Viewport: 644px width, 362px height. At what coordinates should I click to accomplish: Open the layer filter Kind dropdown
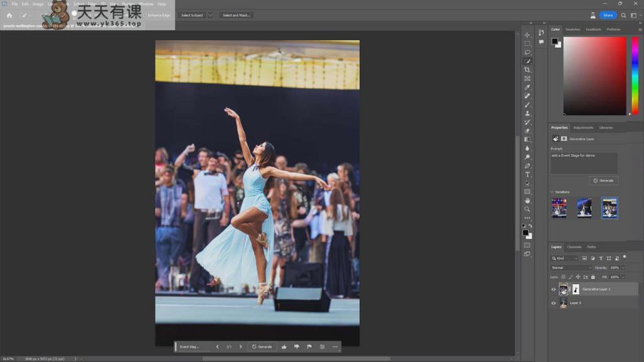(564, 258)
